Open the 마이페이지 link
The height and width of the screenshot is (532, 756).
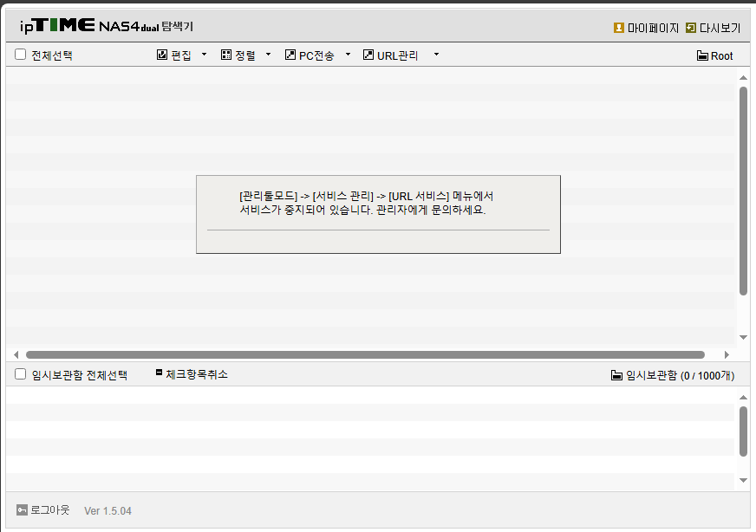(654, 29)
